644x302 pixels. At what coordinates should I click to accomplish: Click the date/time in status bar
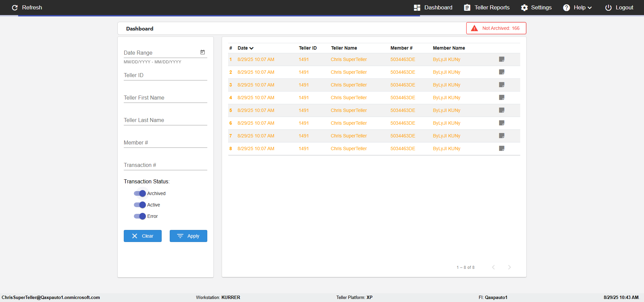tap(621, 297)
